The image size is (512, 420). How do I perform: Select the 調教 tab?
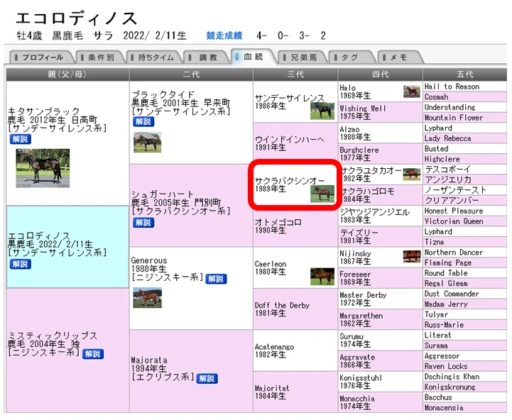(x=207, y=57)
